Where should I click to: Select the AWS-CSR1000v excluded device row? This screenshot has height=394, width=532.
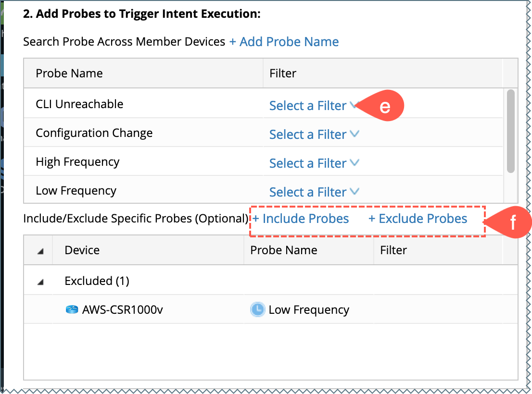tap(122, 310)
